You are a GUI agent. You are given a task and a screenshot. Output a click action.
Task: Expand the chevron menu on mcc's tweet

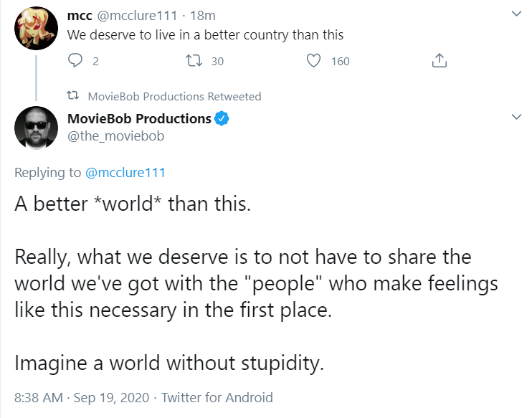[516, 14]
